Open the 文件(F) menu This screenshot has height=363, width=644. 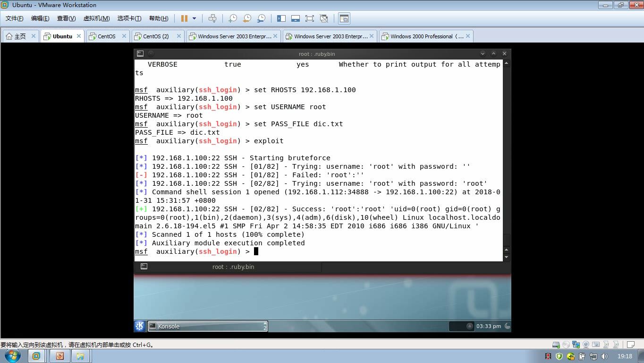15,18
